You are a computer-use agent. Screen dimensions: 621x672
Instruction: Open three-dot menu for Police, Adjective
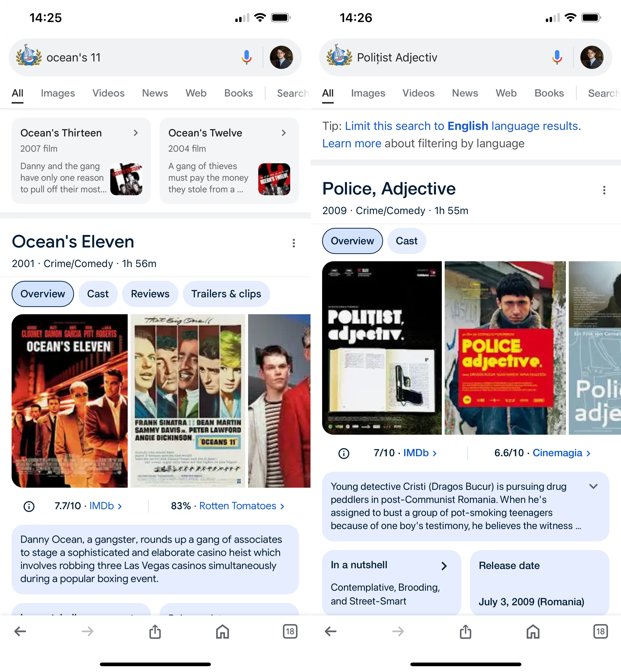point(604,190)
